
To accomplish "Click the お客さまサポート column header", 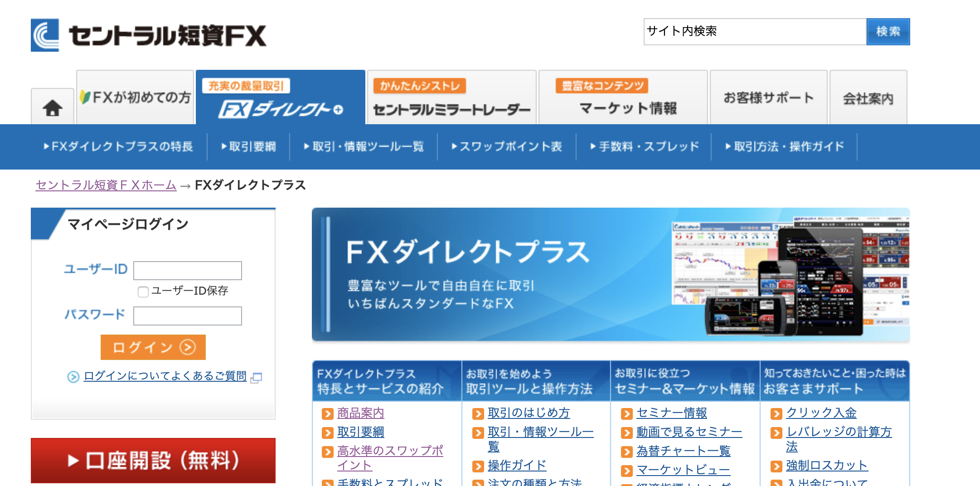I will pos(835,381).
